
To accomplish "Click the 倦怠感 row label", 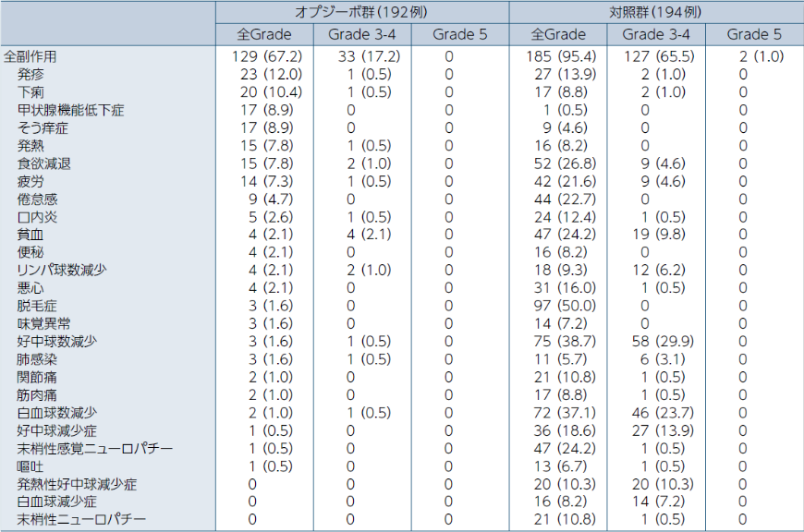I will [37, 199].
